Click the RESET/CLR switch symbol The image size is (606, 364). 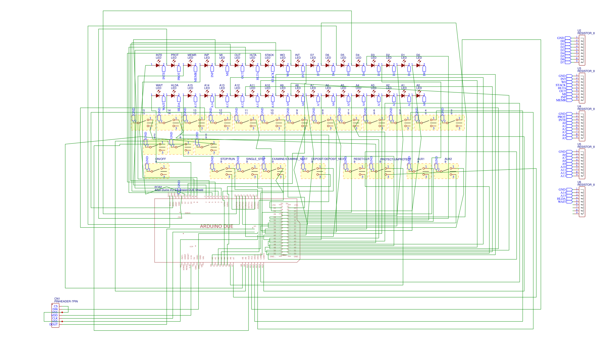(355, 171)
